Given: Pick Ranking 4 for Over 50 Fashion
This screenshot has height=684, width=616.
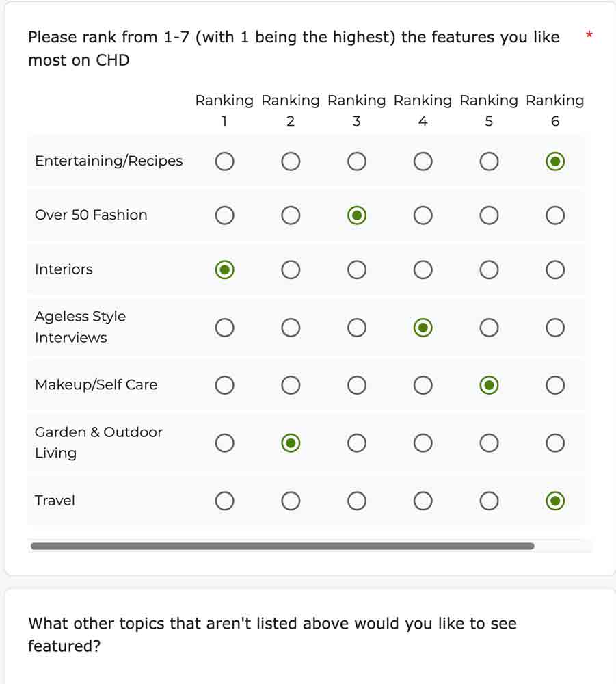Looking at the screenshot, I should 423,215.
